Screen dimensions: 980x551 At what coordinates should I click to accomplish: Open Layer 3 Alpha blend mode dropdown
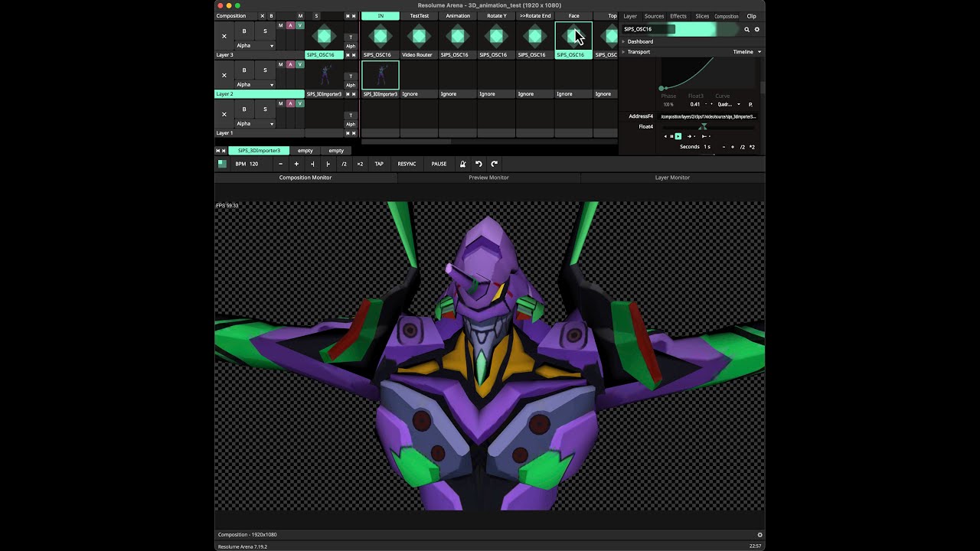(255, 46)
